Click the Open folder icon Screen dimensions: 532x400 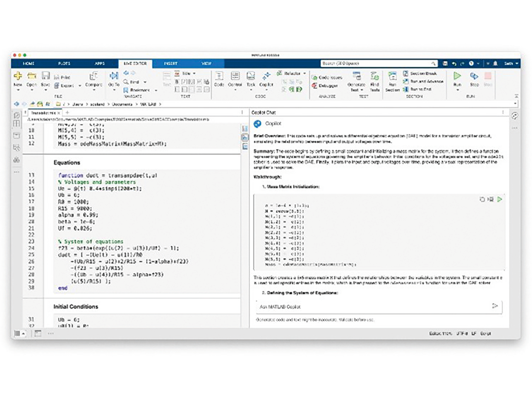point(32,76)
